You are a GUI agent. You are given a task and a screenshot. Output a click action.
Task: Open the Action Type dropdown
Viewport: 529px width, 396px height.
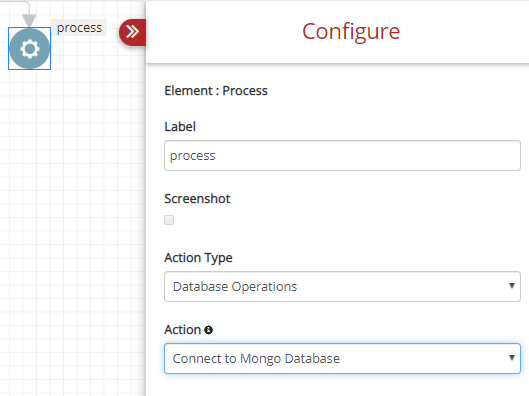(342, 286)
